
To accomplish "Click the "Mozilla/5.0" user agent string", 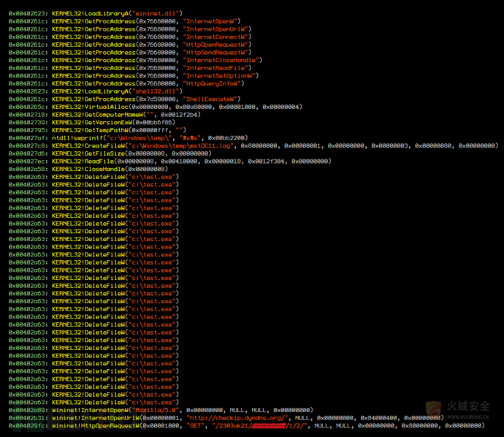I will tap(156, 410).
